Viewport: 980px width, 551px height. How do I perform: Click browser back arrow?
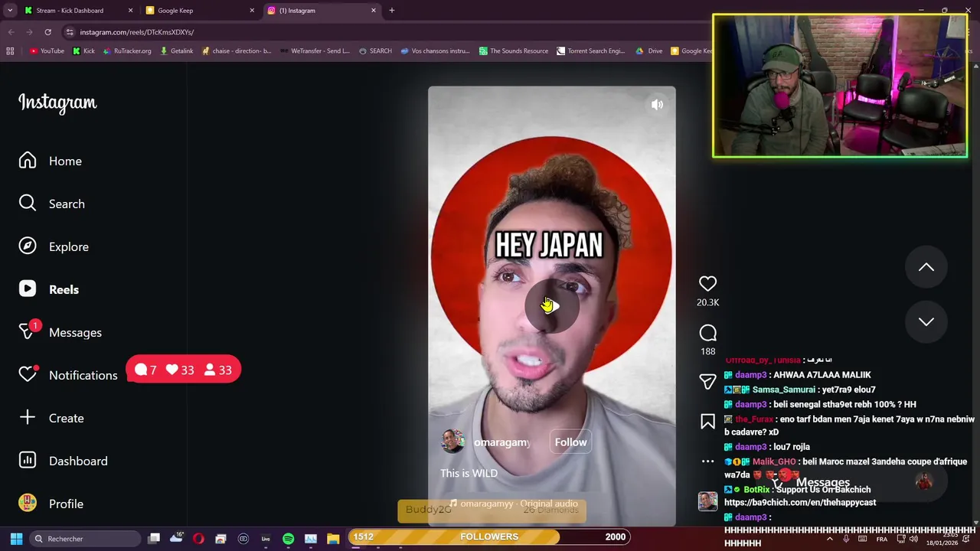pos(11,32)
